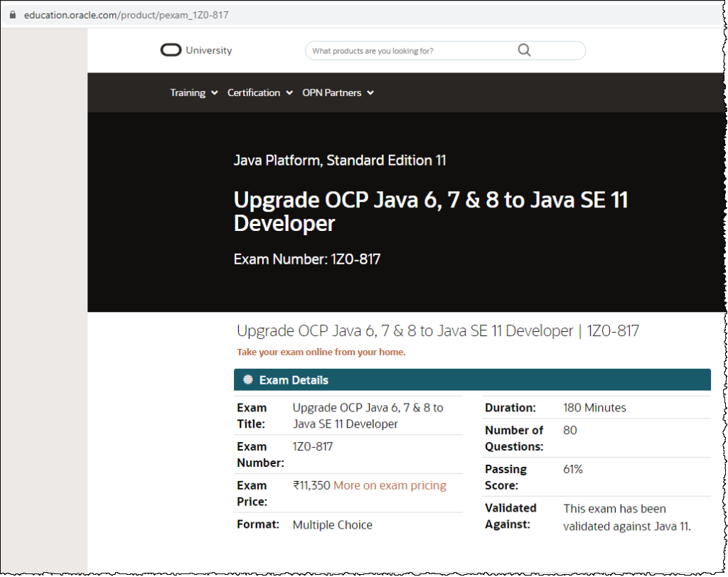
Task: Click Take your exam online from home link
Action: click(321, 352)
